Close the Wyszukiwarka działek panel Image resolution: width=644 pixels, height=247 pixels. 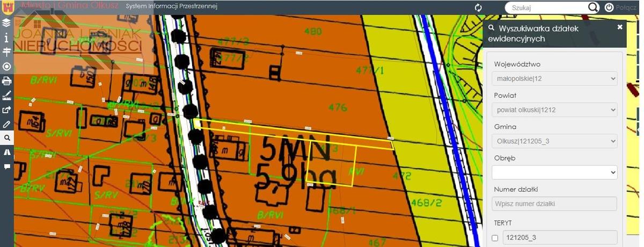pyautogui.click(x=620, y=27)
